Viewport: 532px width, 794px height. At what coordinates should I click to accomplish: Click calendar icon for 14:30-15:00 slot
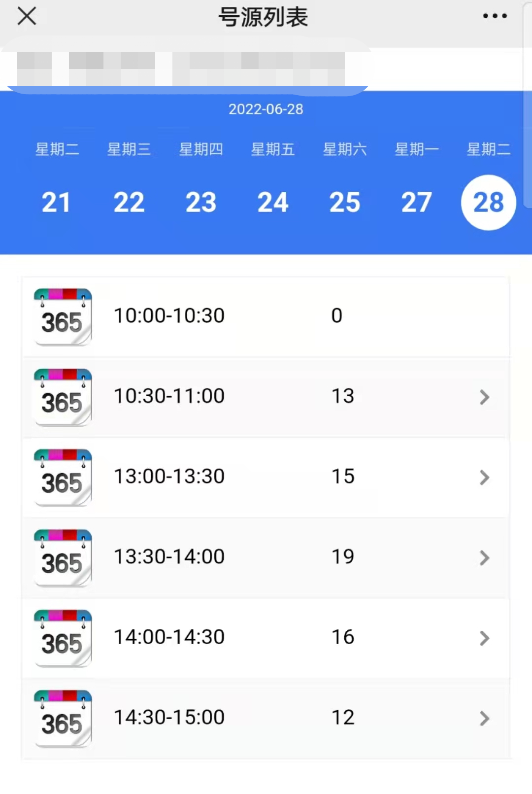tap(63, 718)
